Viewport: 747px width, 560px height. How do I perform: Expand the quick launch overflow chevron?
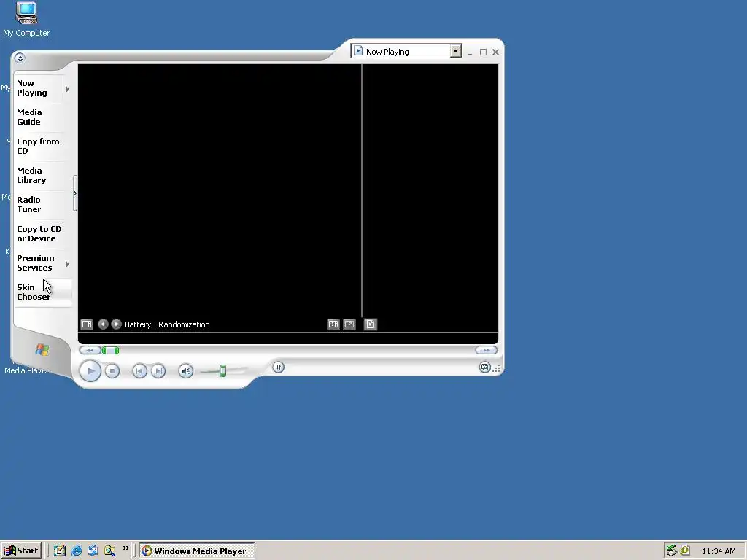125,548
